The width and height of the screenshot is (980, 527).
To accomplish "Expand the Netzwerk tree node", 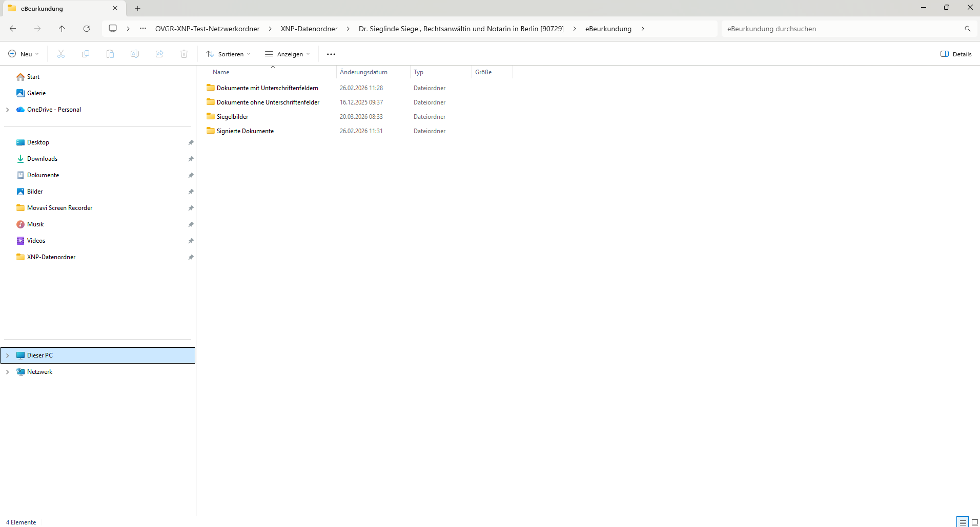I will click(8, 372).
